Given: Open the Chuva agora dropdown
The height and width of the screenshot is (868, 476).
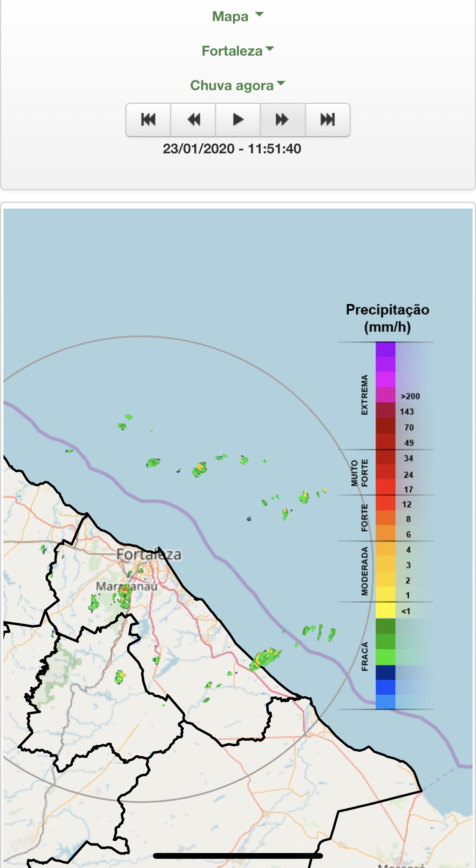Looking at the screenshot, I should tap(238, 85).
